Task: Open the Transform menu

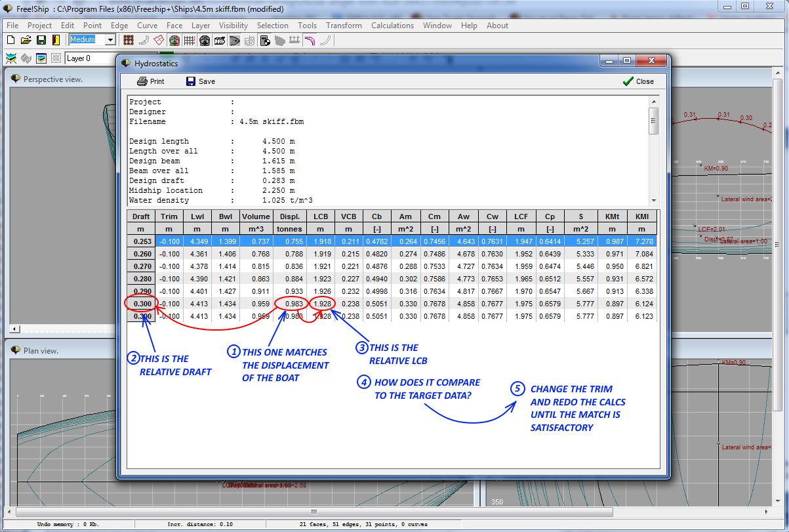Action: click(x=343, y=26)
